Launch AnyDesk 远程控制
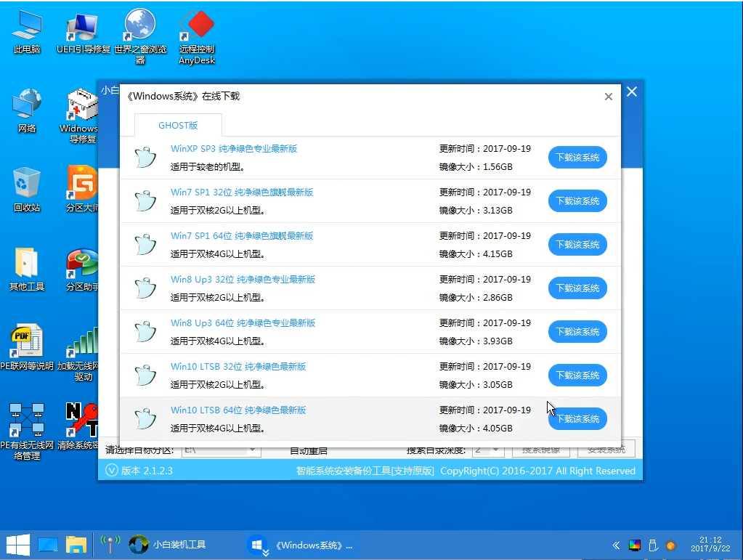The image size is (743, 560). tap(197, 29)
